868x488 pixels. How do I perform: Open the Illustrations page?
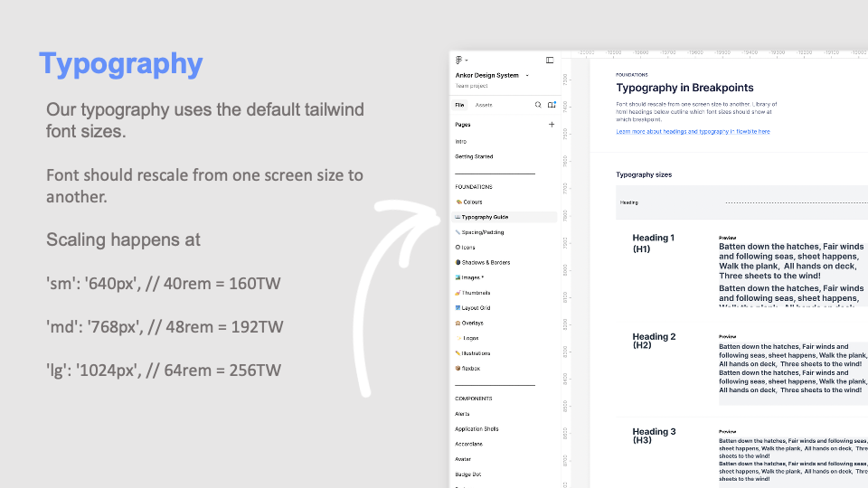[476, 353]
